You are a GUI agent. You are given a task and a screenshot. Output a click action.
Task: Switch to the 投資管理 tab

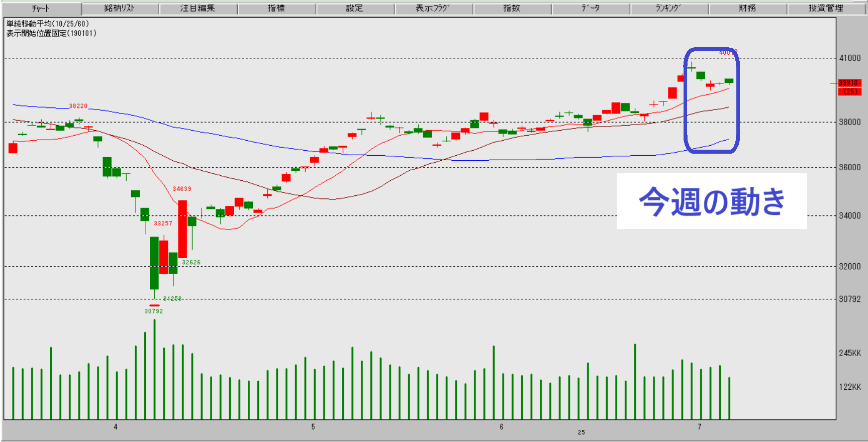(x=826, y=9)
